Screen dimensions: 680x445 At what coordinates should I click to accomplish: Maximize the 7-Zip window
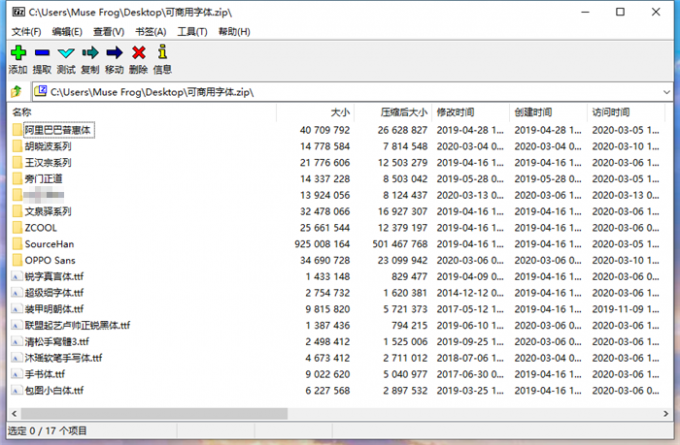(x=620, y=12)
